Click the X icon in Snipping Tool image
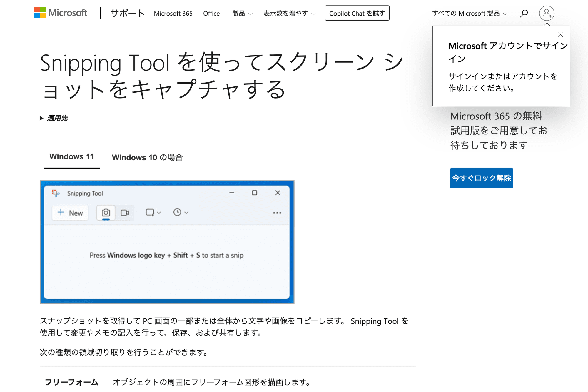 278,193
